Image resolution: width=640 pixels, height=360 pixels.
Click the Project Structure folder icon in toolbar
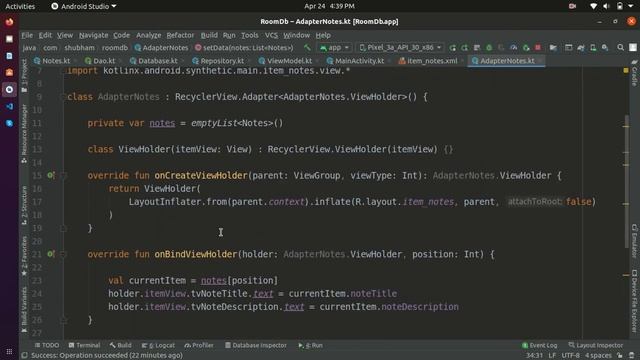point(553,48)
